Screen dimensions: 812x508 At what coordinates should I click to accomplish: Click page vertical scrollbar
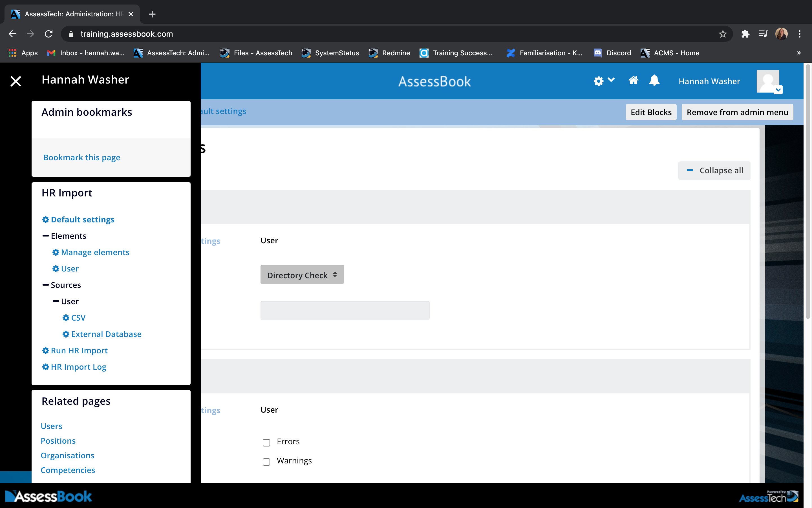pos(808,192)
